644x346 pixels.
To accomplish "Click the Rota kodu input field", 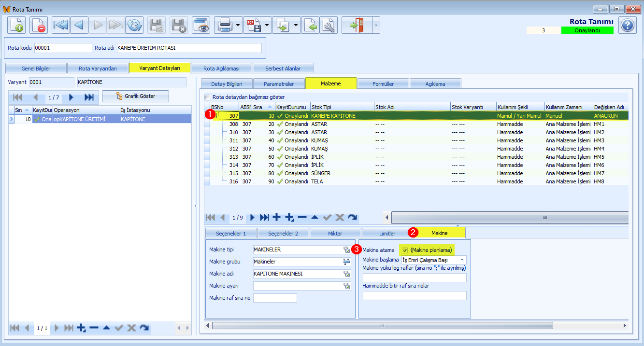I will [63, 48].
